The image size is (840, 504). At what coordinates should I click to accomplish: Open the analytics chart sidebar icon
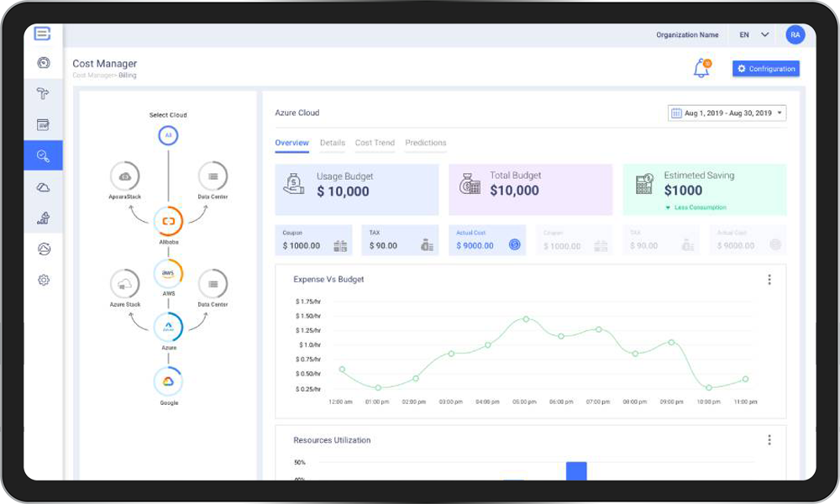click(x=43, y=218)
